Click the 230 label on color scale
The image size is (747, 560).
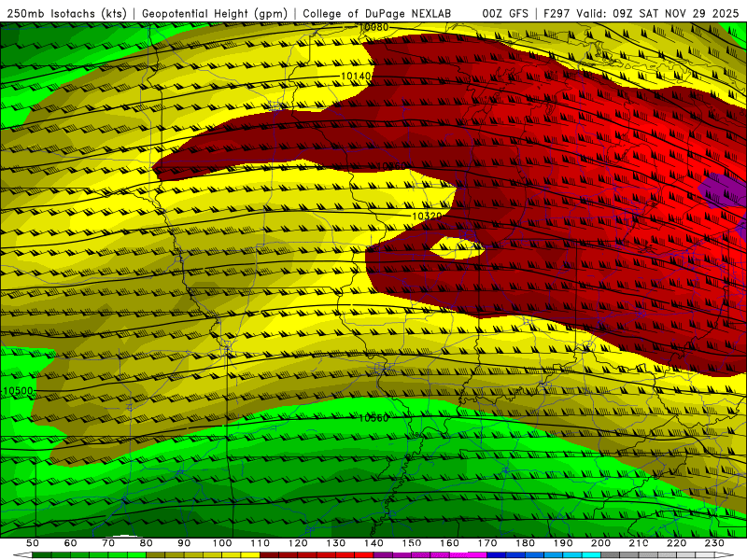pyautogui.click(x=715, y=543)
